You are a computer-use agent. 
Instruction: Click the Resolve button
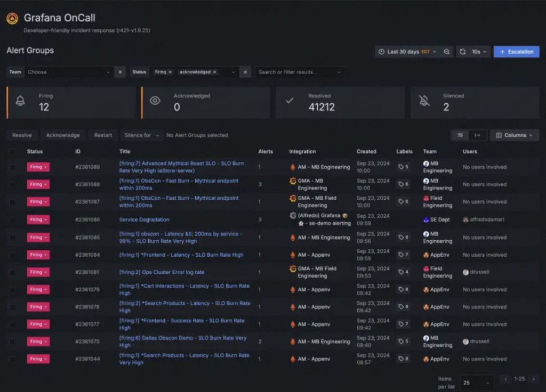(x=22, y=135)
